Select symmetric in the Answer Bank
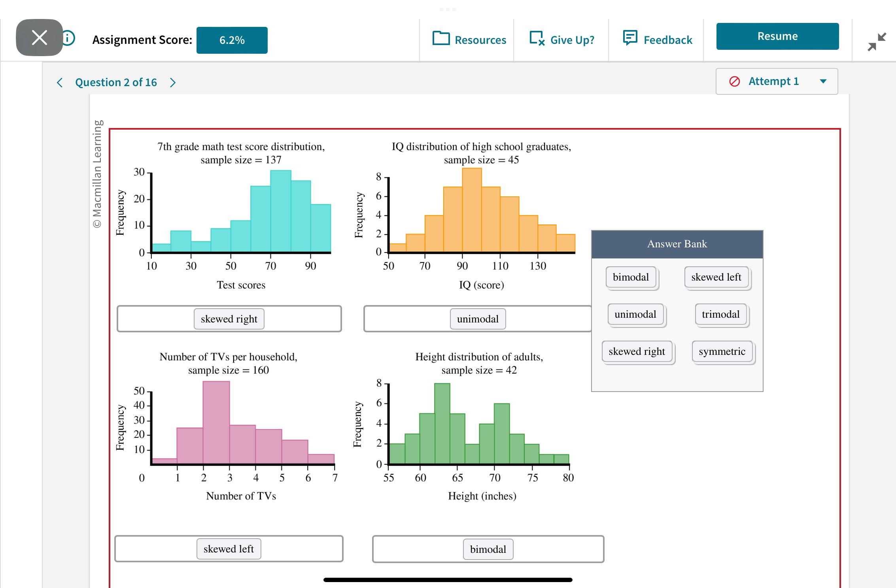The height and width of the screenshot is (588, 896). 722,351
